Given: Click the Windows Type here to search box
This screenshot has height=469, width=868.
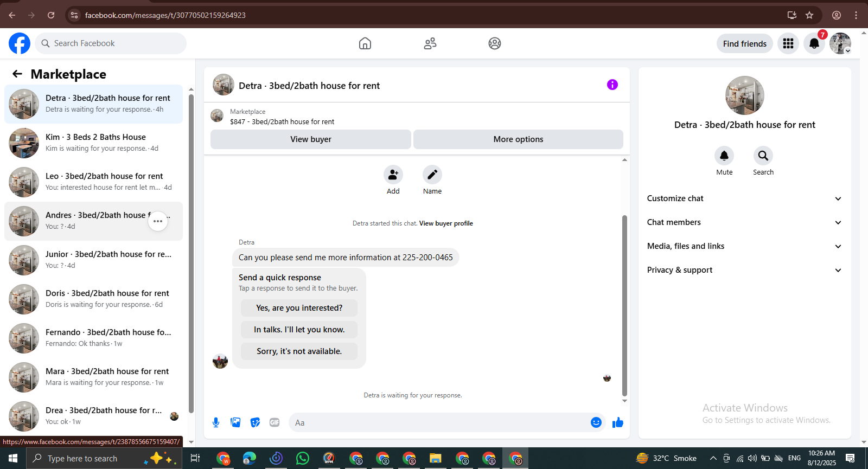Looking at the screenshot, I should coord(103,458).
